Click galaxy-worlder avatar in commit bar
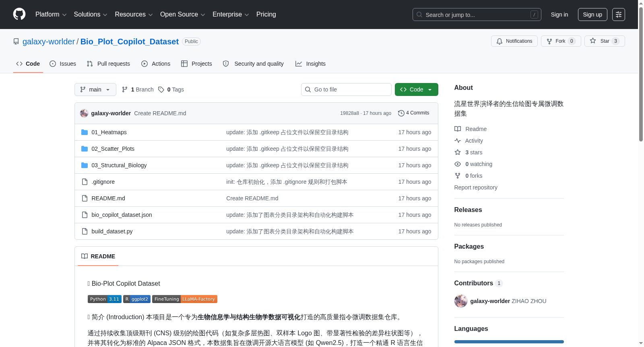The image size is (644, 347). click(84, 113)
